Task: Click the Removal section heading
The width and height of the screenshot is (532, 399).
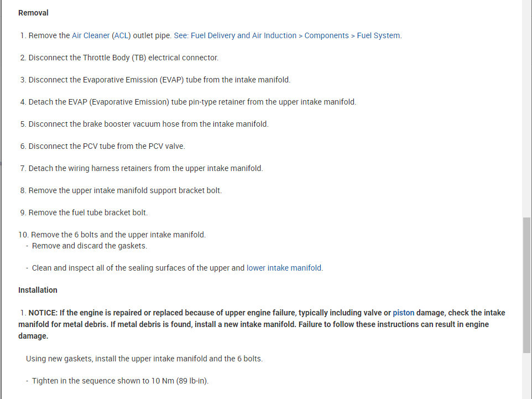Action: 33,13
